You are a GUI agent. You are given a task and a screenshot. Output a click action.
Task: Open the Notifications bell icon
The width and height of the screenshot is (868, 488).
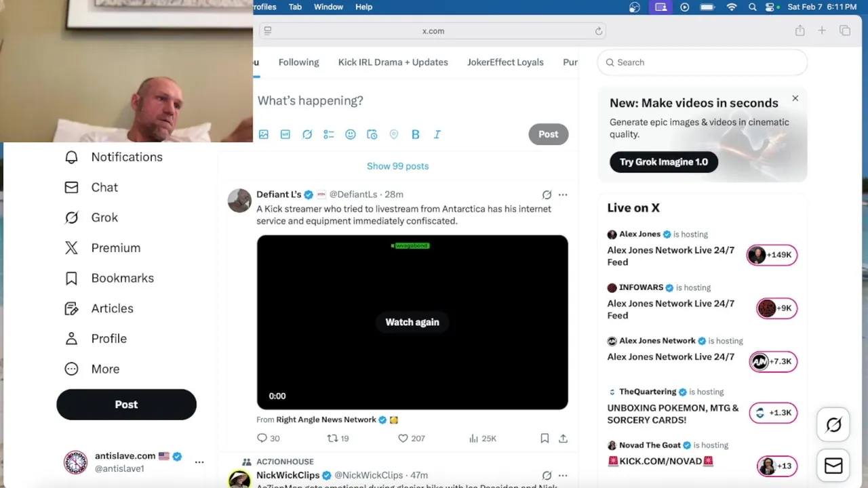point(71,157)
